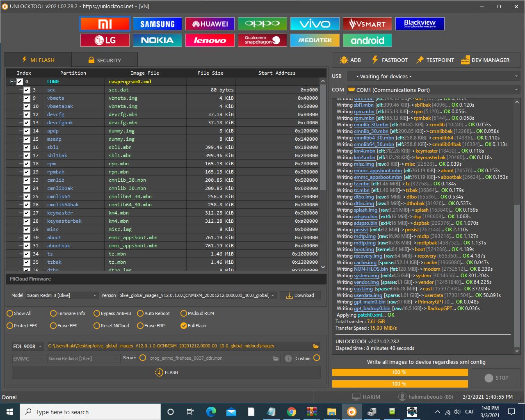Screen dimensions: 525x420
Task: Open Mail app in the taskbar
Action: 231,412
